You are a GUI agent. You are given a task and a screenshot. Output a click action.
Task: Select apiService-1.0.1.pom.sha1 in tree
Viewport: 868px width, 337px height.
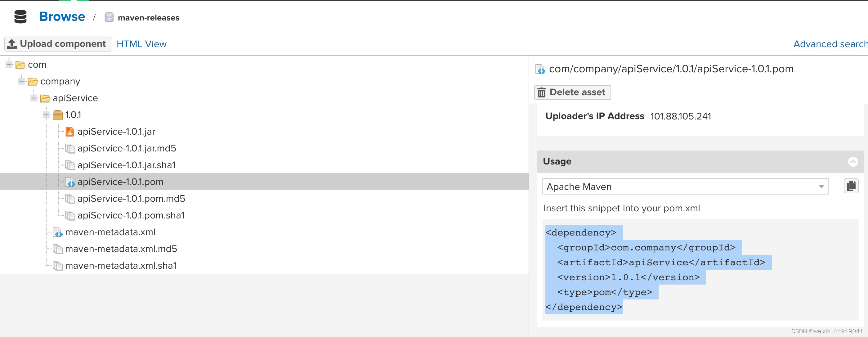point(131,215)
